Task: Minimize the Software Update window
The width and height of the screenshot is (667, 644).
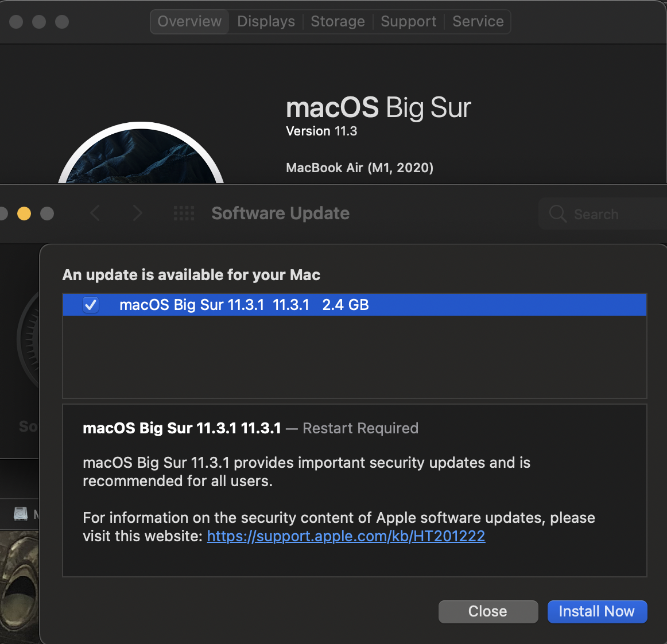Action: (x=24, y=213)
